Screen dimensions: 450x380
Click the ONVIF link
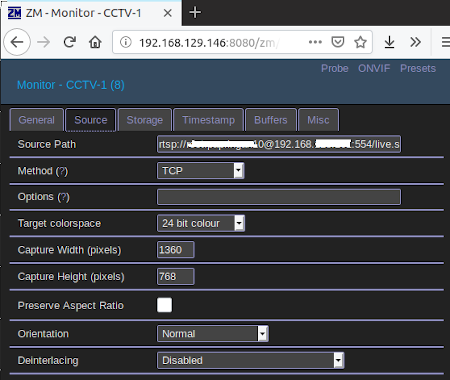374,68
